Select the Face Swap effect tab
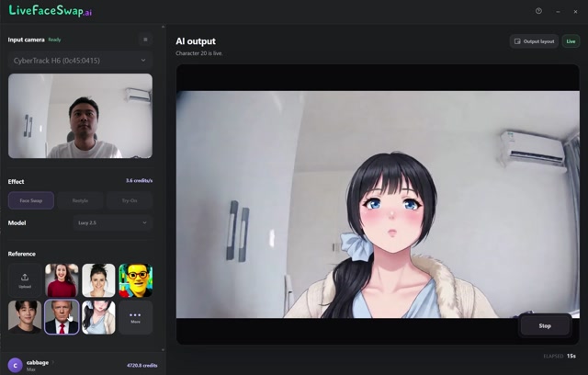 (31, 200)
